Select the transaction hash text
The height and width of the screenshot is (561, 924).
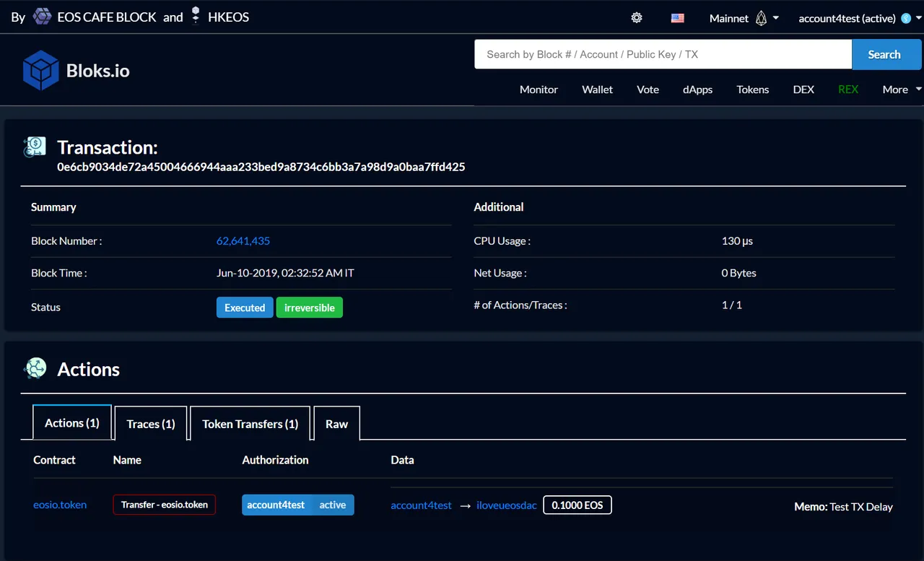pyautogui.click(x=261, y=167)
